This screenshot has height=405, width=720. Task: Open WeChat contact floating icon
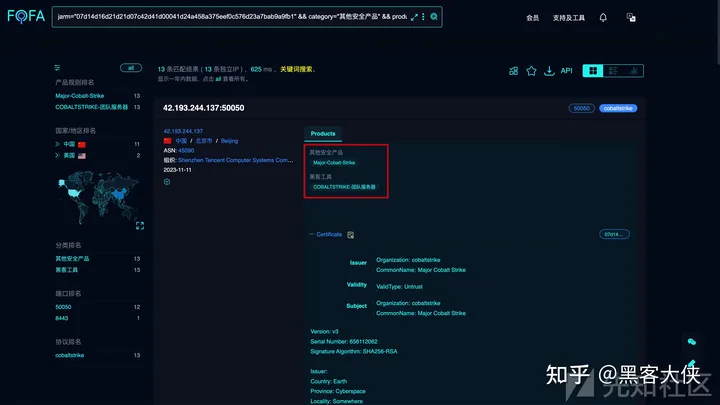pos(692,342)
